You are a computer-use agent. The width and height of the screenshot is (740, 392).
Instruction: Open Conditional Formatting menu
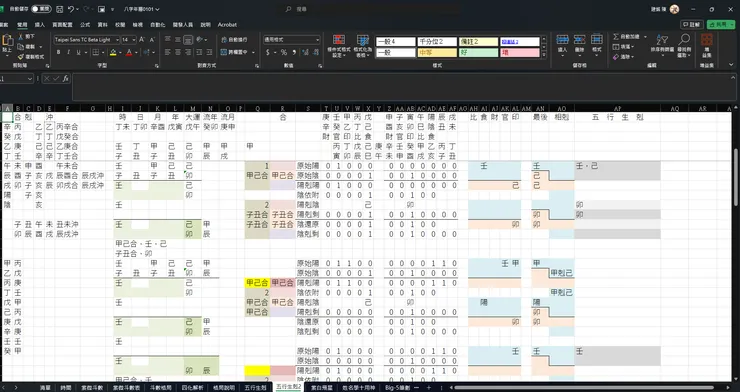pyautogui.click(x=339, y=46)
